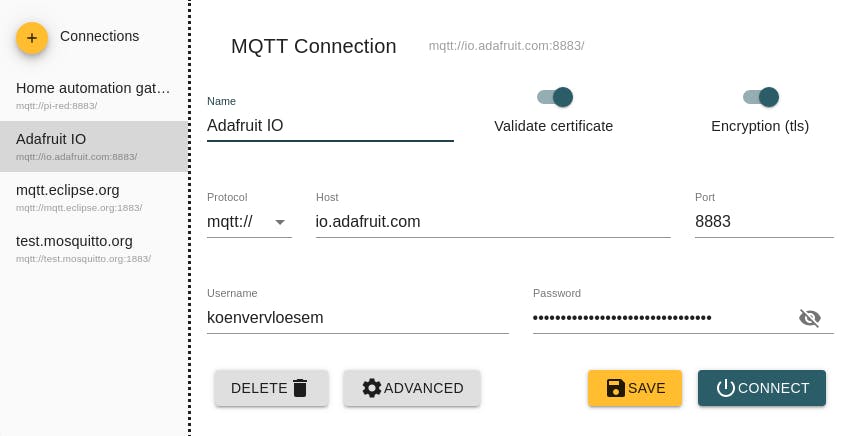
Task: Turn off Encryption (tls) switch
Action: click(761, 97)
